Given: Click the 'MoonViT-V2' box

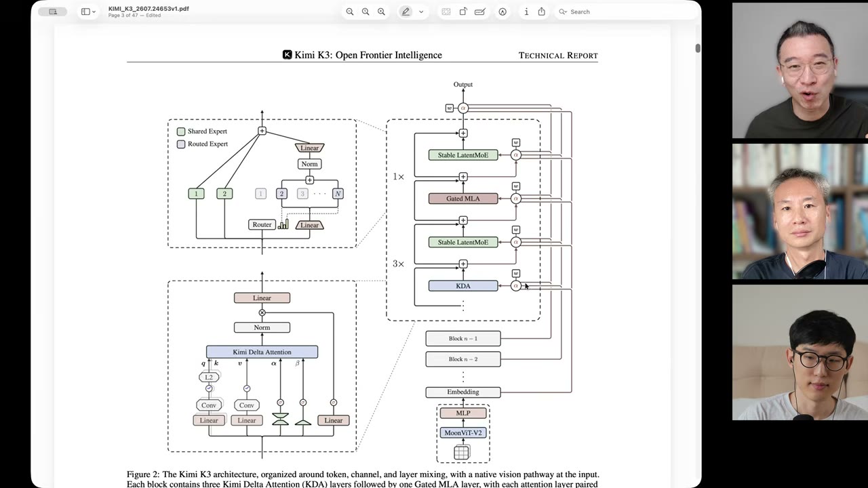Looking at the screenshot, I should click(x=463, y=432).
